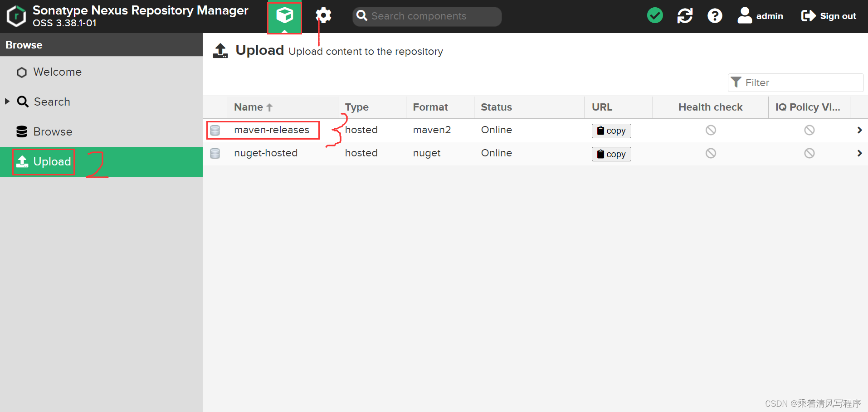This screenshot has height=412, width=868.
Task: Sort by the Status column header
Action: coord(529,107)
